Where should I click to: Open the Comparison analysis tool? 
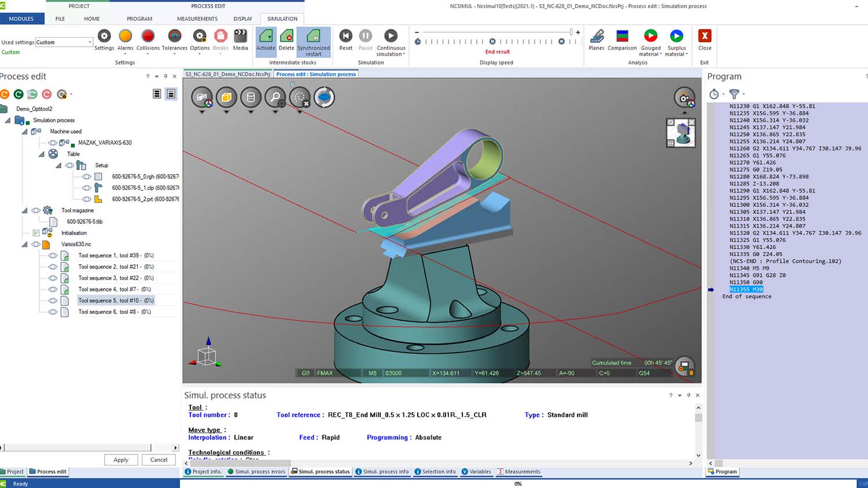pos(622,36)
